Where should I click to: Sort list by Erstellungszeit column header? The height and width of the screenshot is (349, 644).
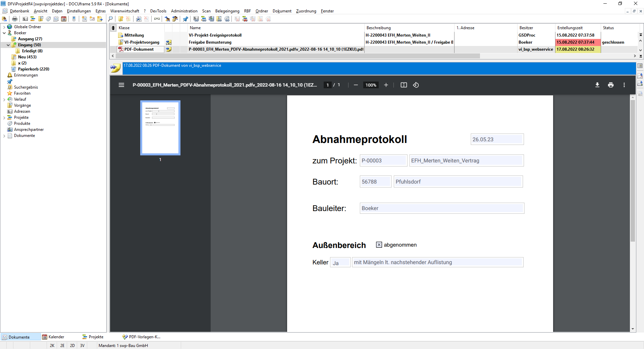(578, 28)
